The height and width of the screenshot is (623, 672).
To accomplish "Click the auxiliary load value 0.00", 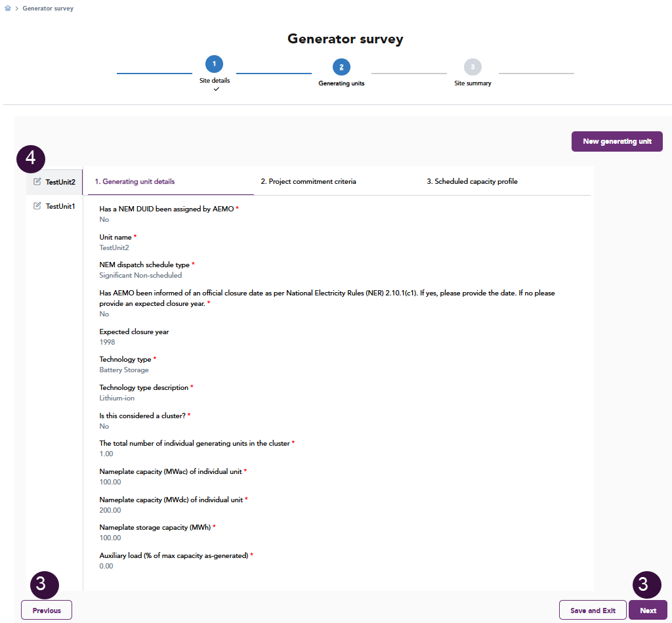I will point(106,566).
